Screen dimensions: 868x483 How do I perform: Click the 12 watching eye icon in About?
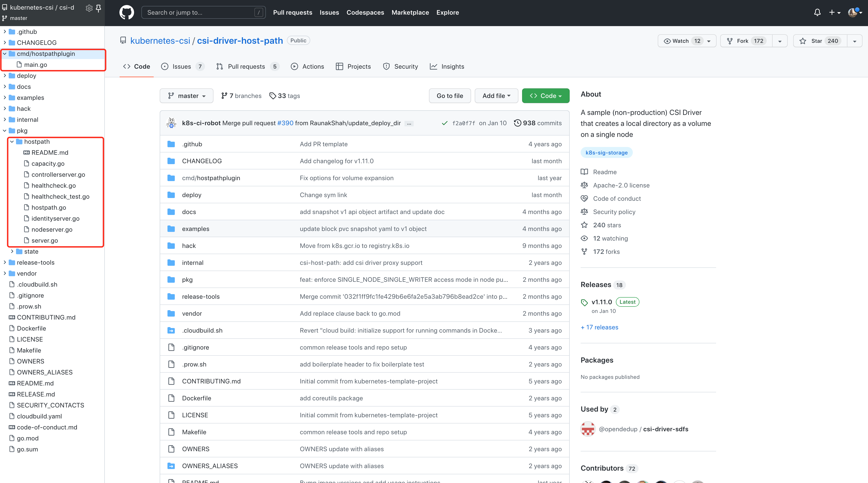(x=584, y=238)
